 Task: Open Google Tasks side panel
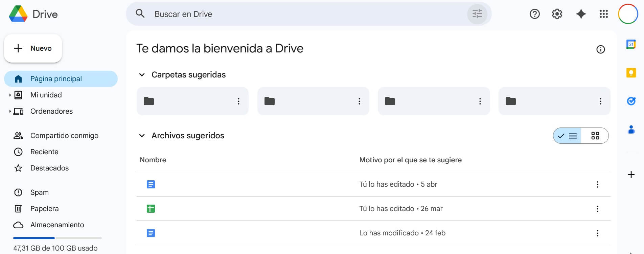coord(631,101)
